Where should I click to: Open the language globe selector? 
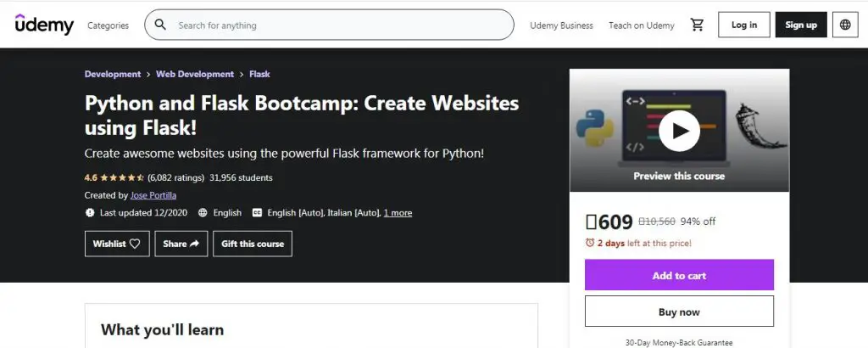click(x=845, y=25)
